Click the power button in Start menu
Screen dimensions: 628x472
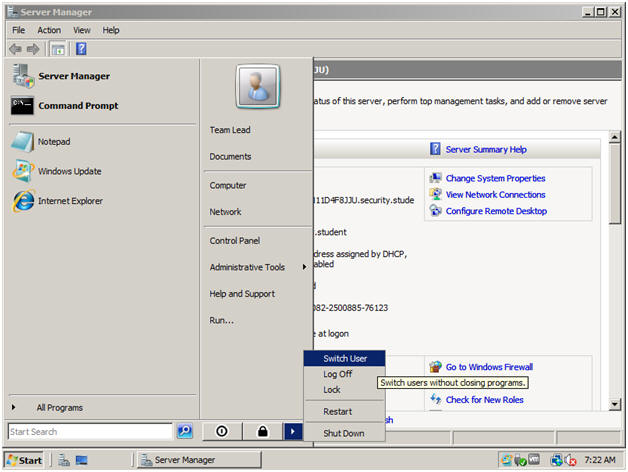coord(222,432)
